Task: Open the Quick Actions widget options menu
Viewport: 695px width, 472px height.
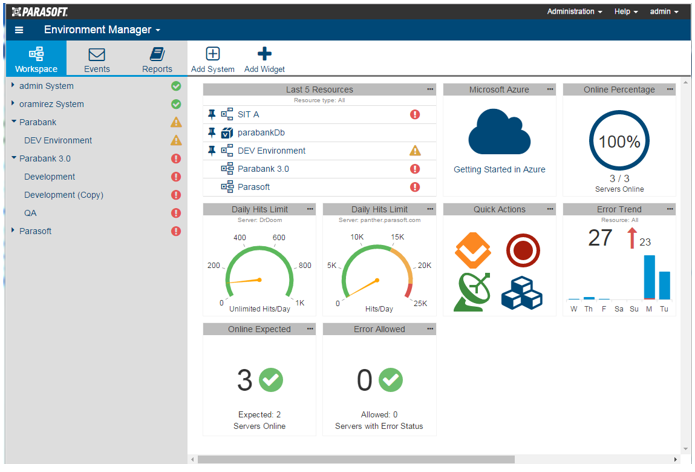Action: click(x=550, y=209)
